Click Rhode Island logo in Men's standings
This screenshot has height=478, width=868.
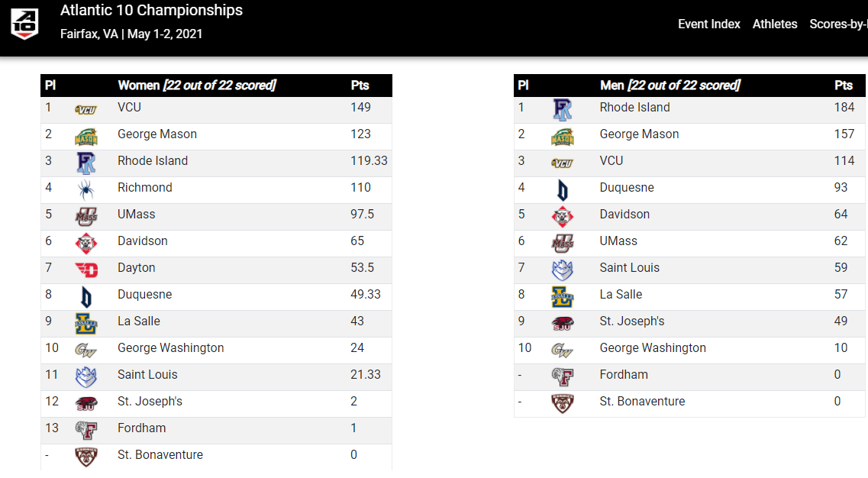click(x=563, y=110)
